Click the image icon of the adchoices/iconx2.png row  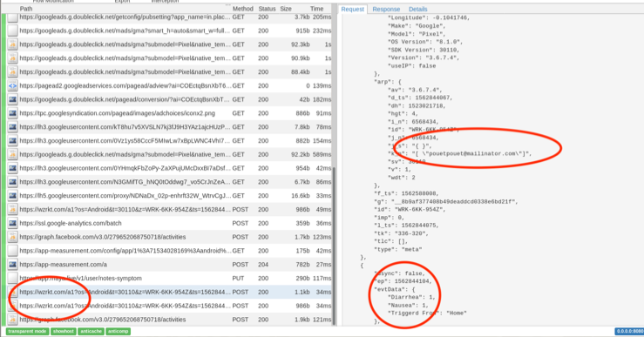tap(12, 113)
